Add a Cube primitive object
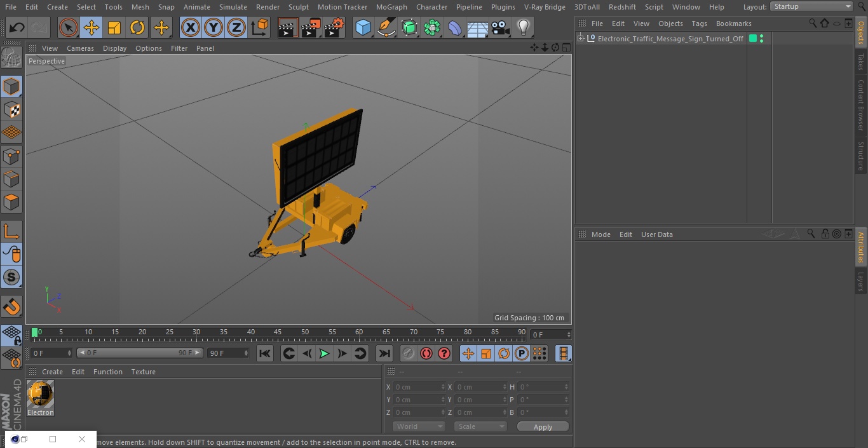This screenshot has height=448, width=868. (x=363, y=28)
